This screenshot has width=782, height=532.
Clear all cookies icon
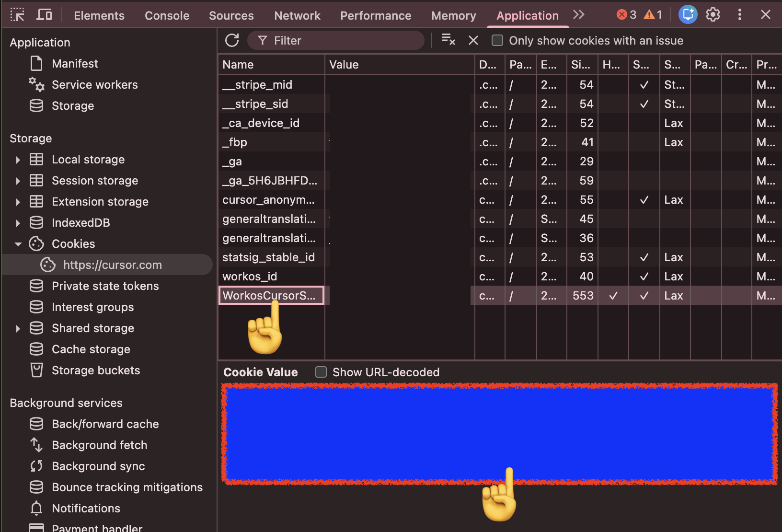point(448,40)
